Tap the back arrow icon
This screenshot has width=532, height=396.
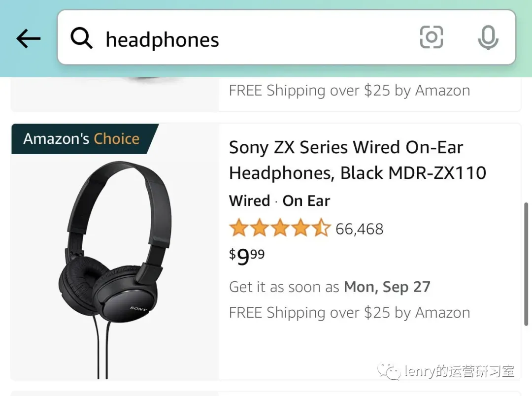(x=29, y=38)
